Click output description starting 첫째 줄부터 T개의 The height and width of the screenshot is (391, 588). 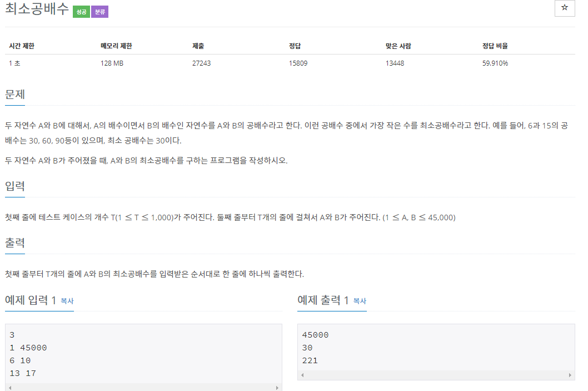[x=155, y=274]
